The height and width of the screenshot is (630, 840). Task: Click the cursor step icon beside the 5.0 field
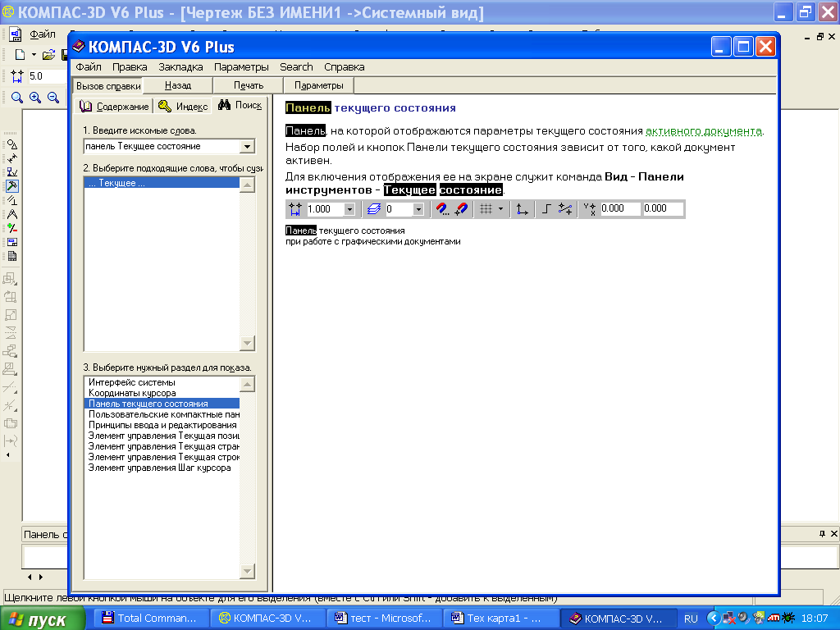coord(16,76)
